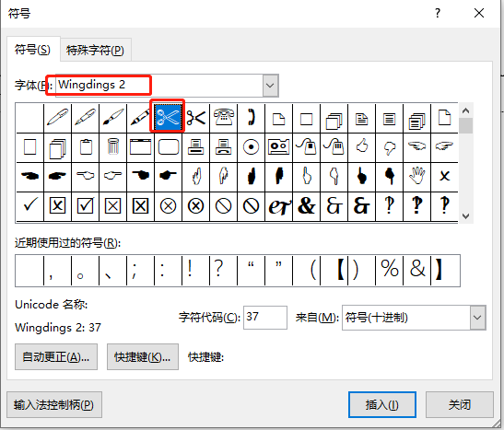This screenshot has height=430, width=504.
Task: Open the 快捷键(K) button
Action: click(x=143, y=356)
